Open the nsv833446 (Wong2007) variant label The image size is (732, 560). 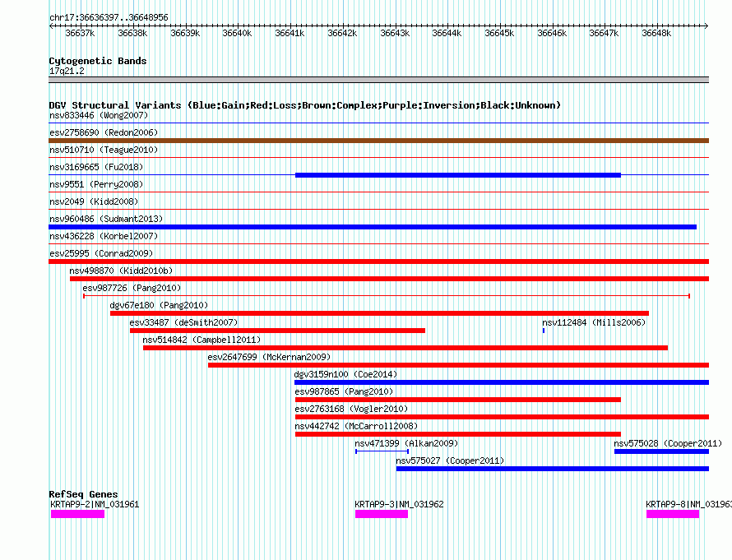[99, 115]
